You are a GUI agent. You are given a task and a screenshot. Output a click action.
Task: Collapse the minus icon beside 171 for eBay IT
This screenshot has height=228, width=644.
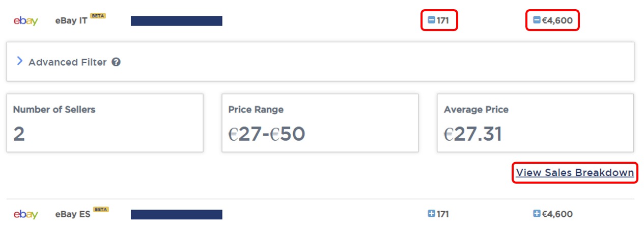[431, 21]
